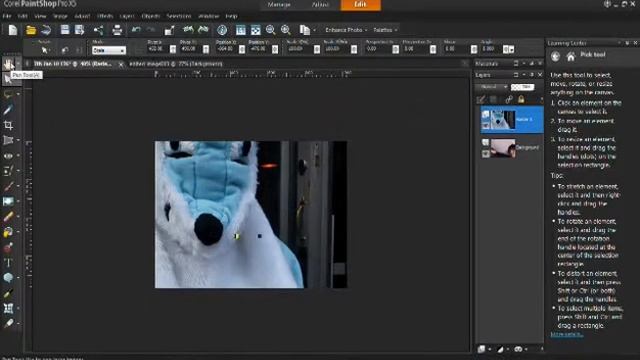This screenshot has height=360, width=640.
Task: Open the File menu
Action: pyautogui.click(x=7, y=16)
